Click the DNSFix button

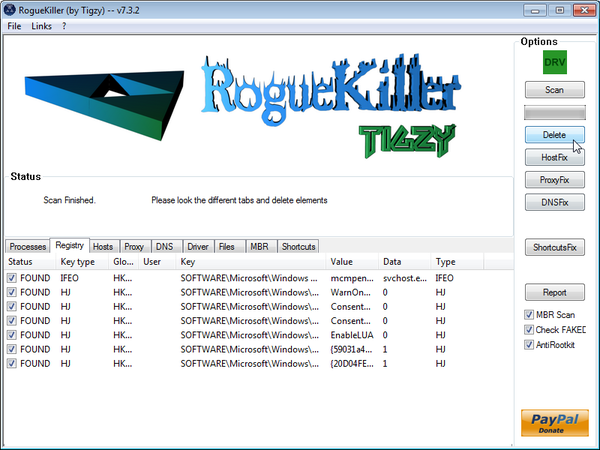click(554, 202)
